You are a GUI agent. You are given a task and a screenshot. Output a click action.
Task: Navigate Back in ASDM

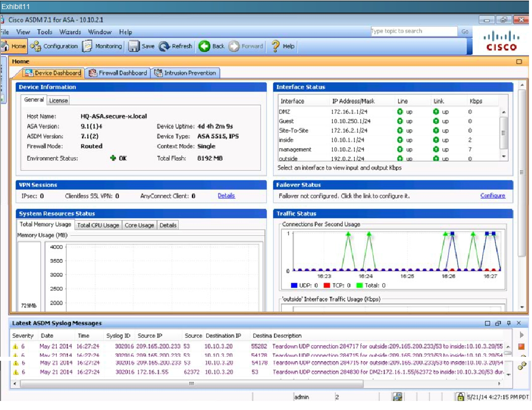tap(212, 46)
